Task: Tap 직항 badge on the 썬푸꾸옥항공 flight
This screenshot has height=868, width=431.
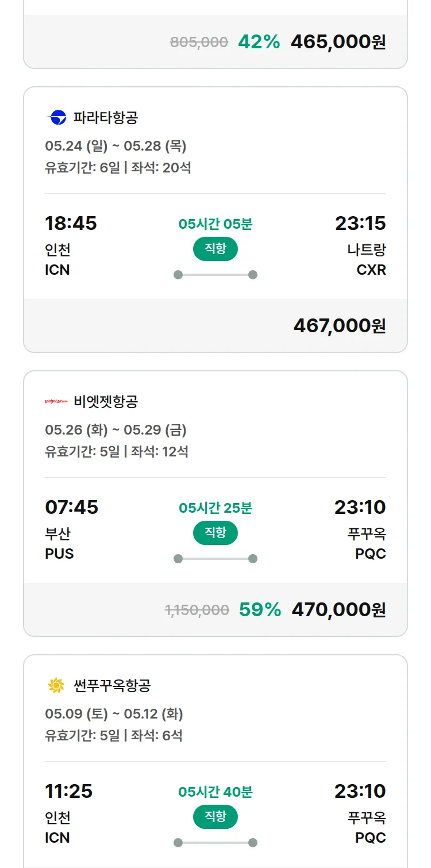Action: pyautogui.click(x=215, y=817)
